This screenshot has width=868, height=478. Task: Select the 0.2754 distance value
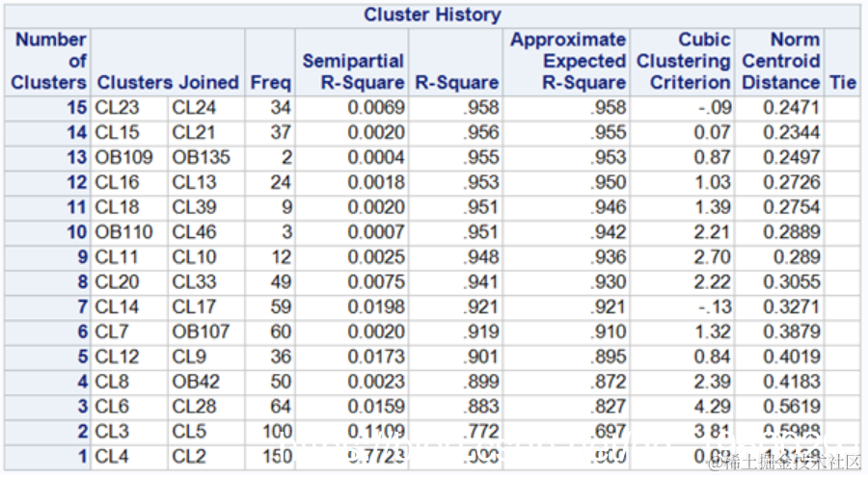(791, 207)
